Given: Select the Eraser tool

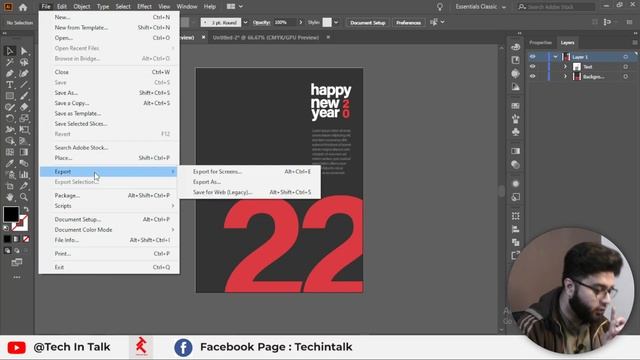Looking at the screenshot, I should pos(24,107).
